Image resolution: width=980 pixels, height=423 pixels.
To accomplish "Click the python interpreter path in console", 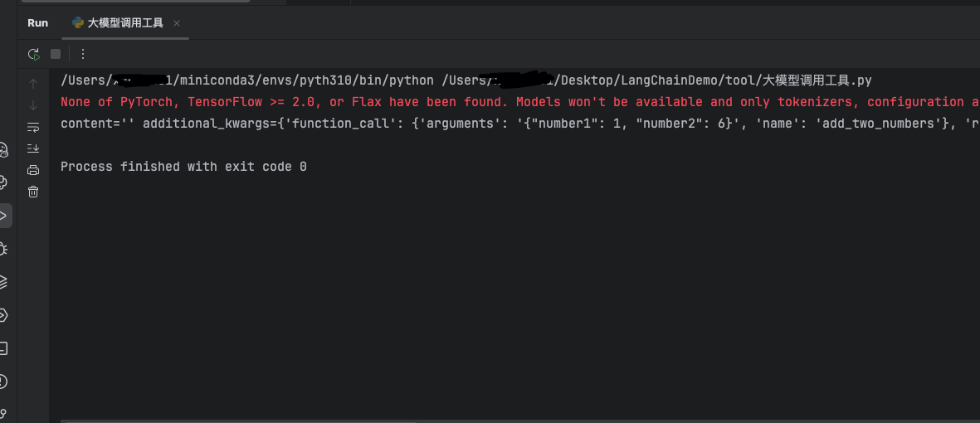I will click(x=247, y=80).
